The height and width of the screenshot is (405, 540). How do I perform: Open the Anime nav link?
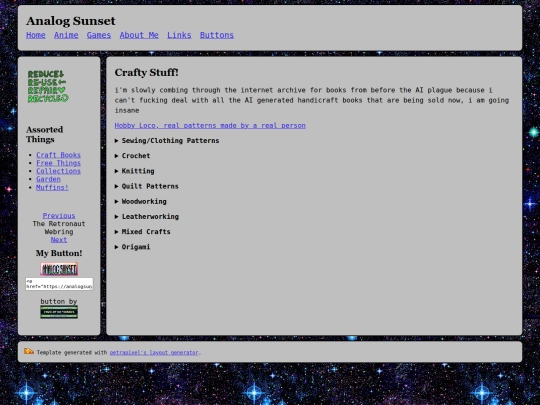(x=66, y=35)
